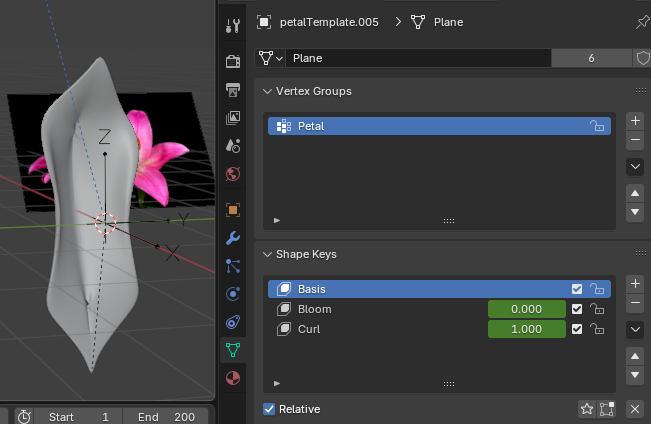Open the mesh data browse dropdown
Viewport: 651px width, 424px height.
coord(270,58)
